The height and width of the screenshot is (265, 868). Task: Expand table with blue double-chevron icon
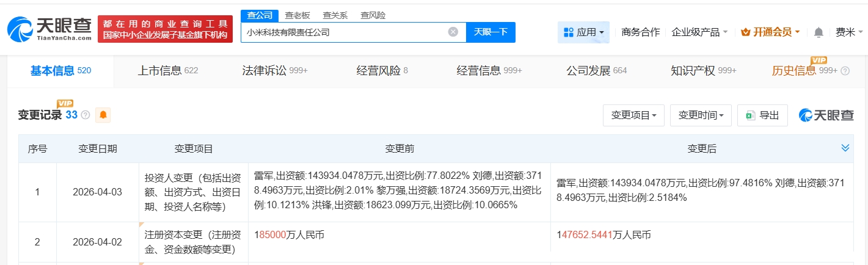pos(845,148)
